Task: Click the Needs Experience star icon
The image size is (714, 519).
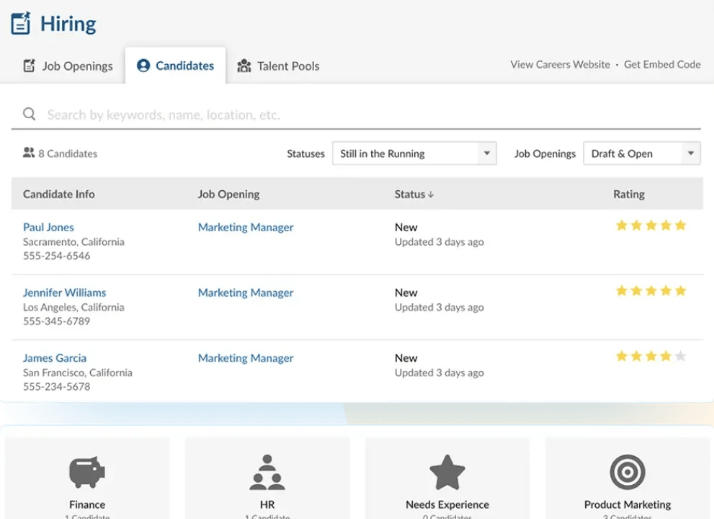Action: click(447, 472)
